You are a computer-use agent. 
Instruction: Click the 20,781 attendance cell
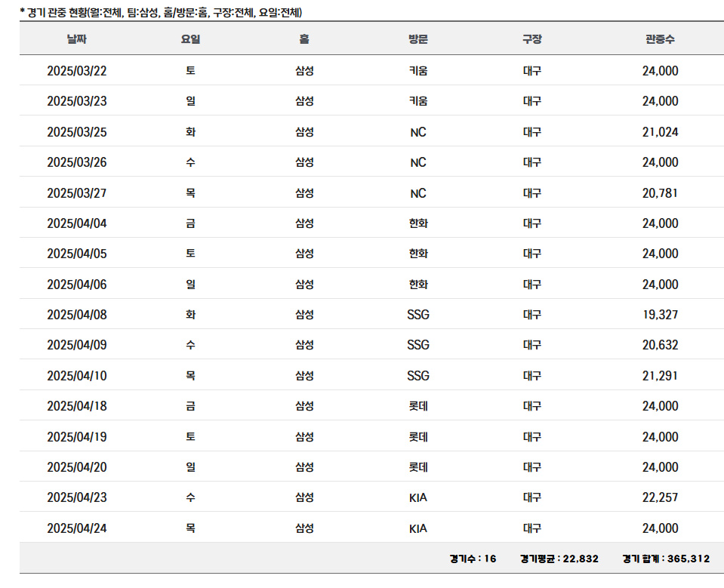tap(660, 193)
